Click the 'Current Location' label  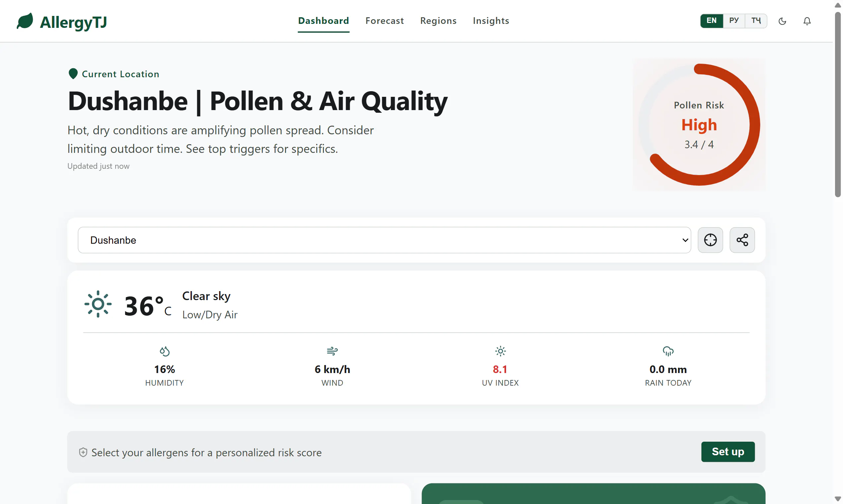coord(120,74)
